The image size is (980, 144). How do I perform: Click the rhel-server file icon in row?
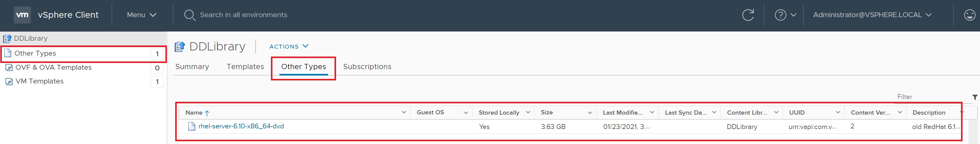click(192, 127)
